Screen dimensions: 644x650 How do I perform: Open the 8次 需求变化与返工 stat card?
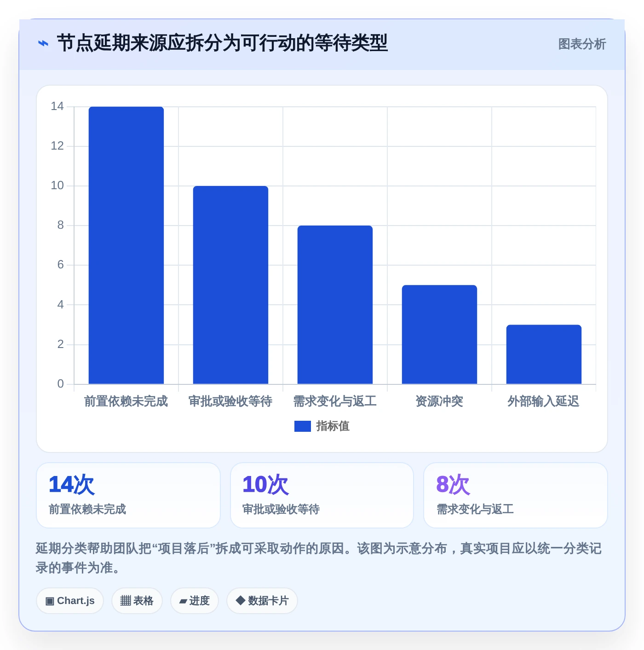[516, 495]
